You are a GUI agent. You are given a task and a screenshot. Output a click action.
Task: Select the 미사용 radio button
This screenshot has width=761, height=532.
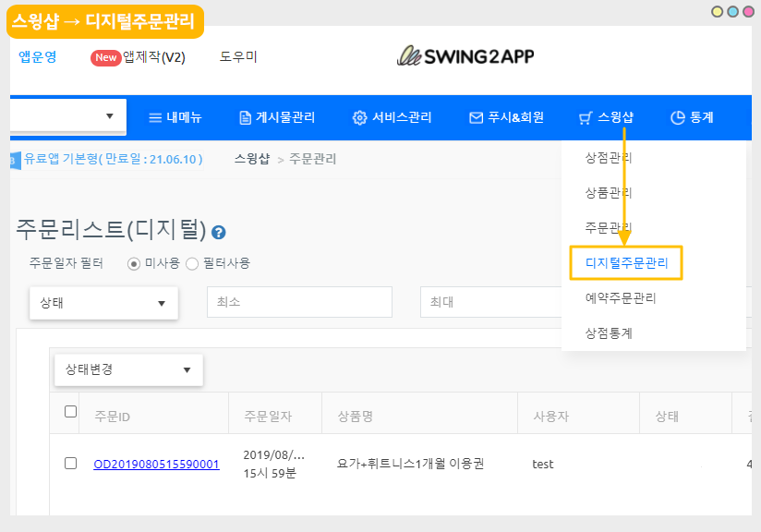click(x=134, y=263)
